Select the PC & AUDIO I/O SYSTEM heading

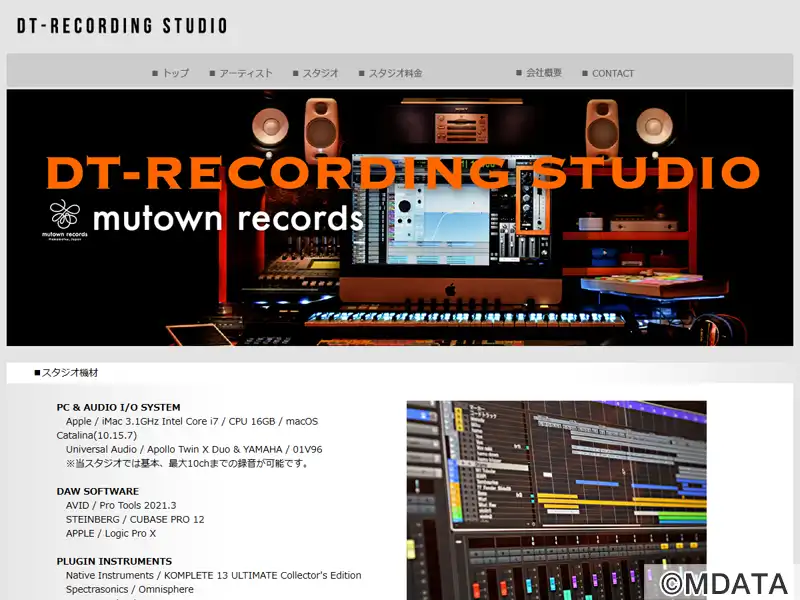click(118, 408)
